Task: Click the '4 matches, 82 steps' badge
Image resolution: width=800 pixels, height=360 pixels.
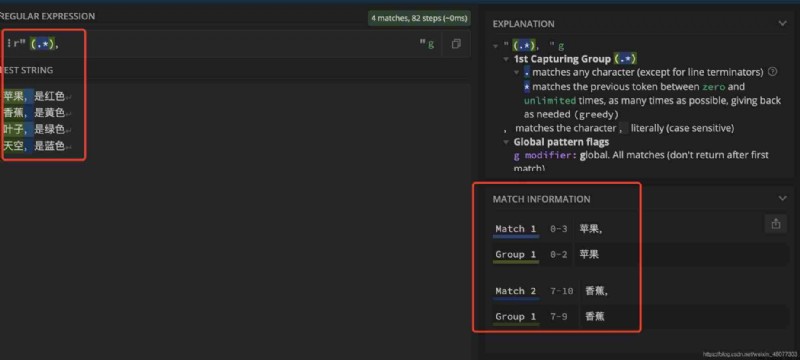Action: (419, 18)
